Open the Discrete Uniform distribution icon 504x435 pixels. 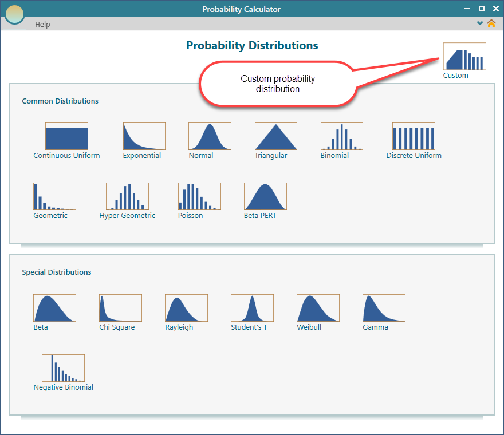(414, 136)
